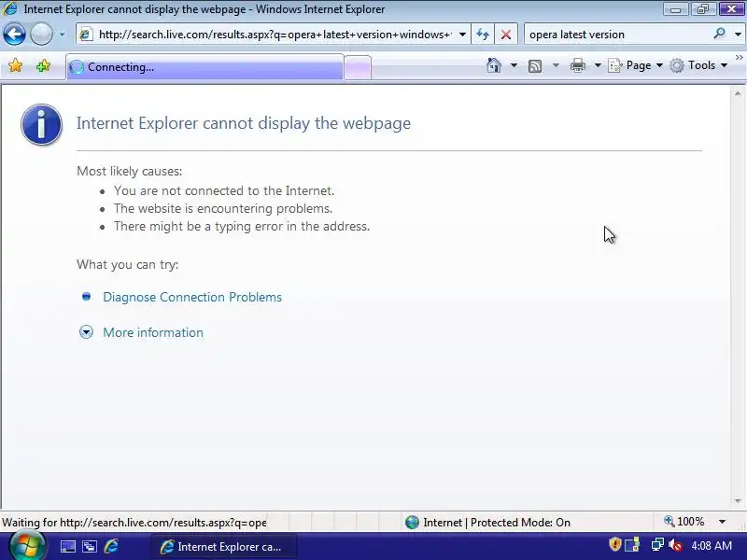Click the 'Waiting for http://search.live.com' status text
This screenshot has width=747, height=560.
tap(134, 523)
